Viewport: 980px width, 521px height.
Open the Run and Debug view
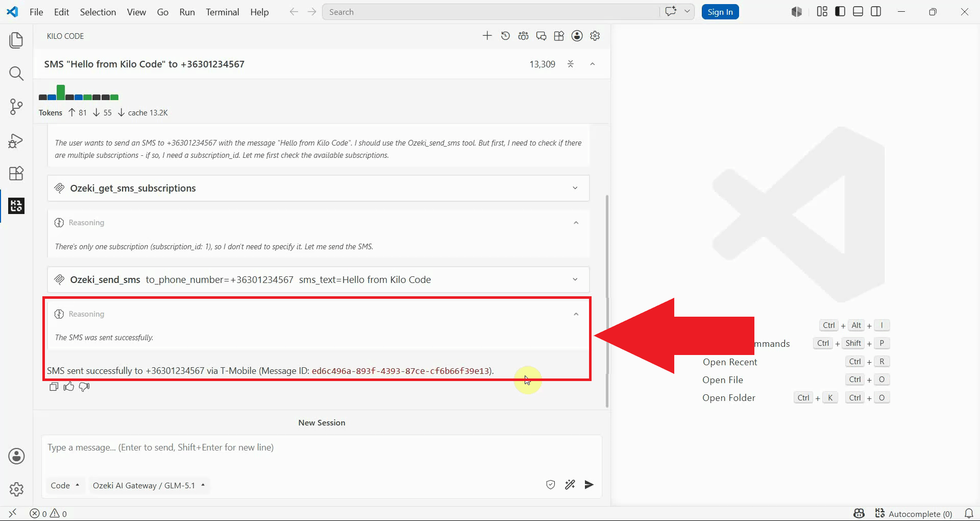tap(16, 140)
